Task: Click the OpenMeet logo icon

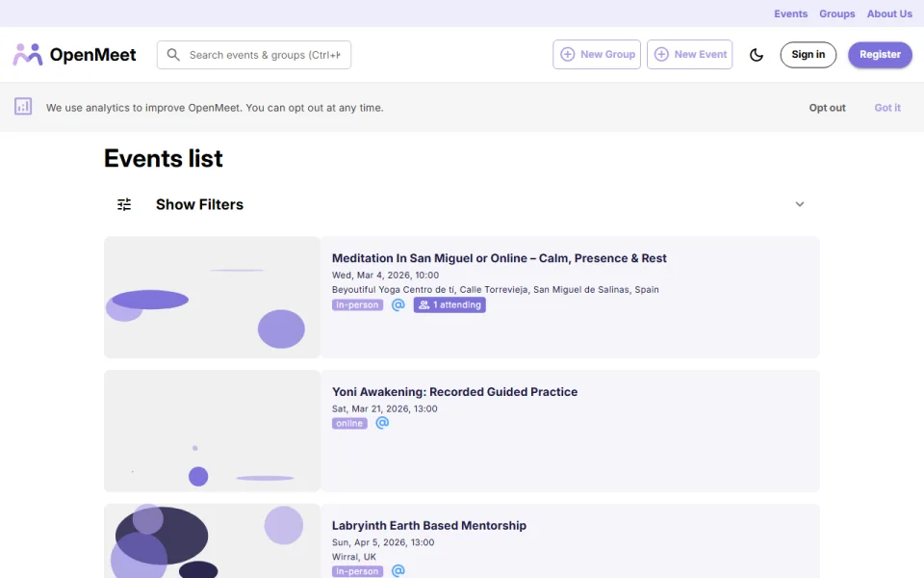Action: coord(28,54)
